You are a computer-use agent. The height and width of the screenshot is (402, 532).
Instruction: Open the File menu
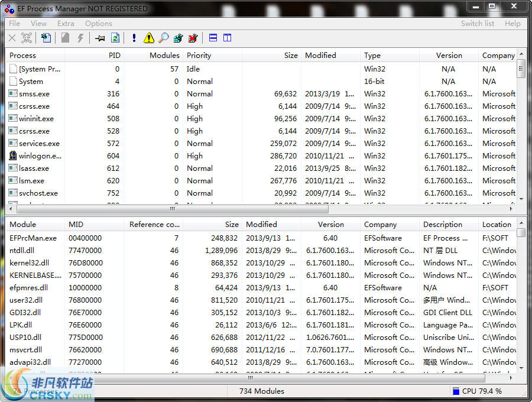[14, 24]
